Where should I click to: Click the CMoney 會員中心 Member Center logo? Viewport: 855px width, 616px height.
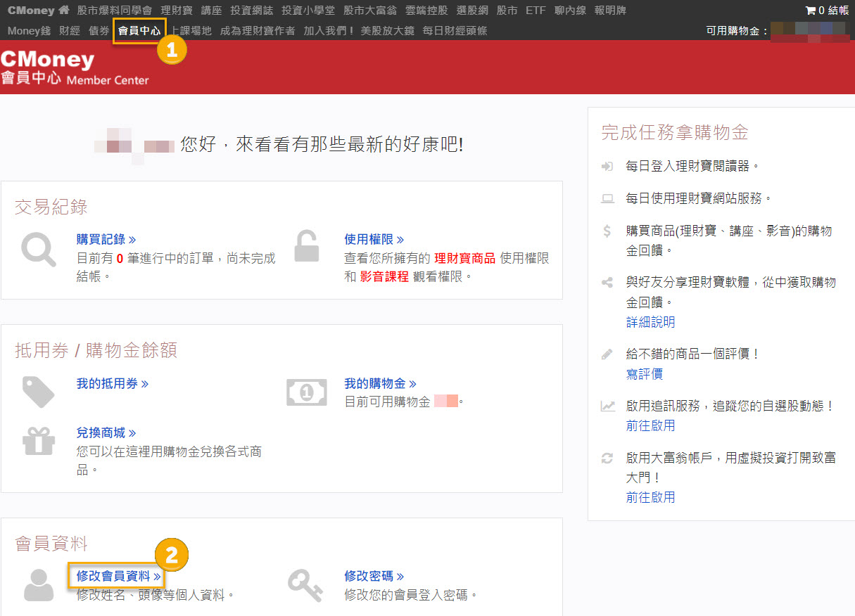click(x=75, y=68)
